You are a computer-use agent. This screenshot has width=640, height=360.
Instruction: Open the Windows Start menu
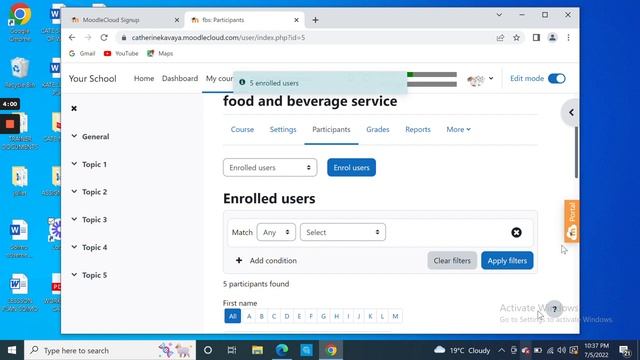tap(12, 350)
